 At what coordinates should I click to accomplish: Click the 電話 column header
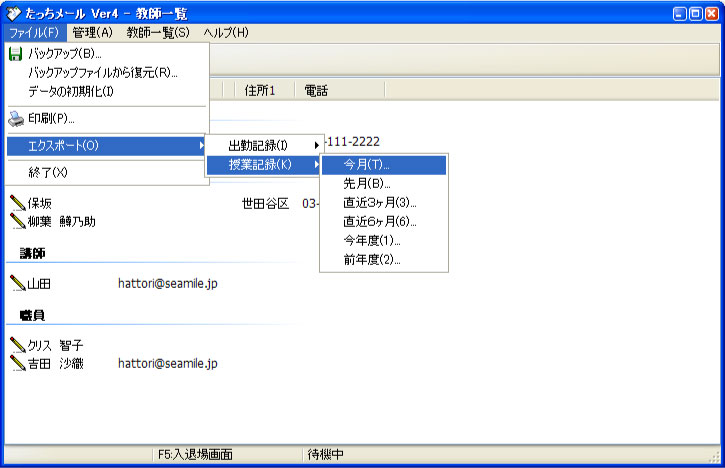coord(340,91)
